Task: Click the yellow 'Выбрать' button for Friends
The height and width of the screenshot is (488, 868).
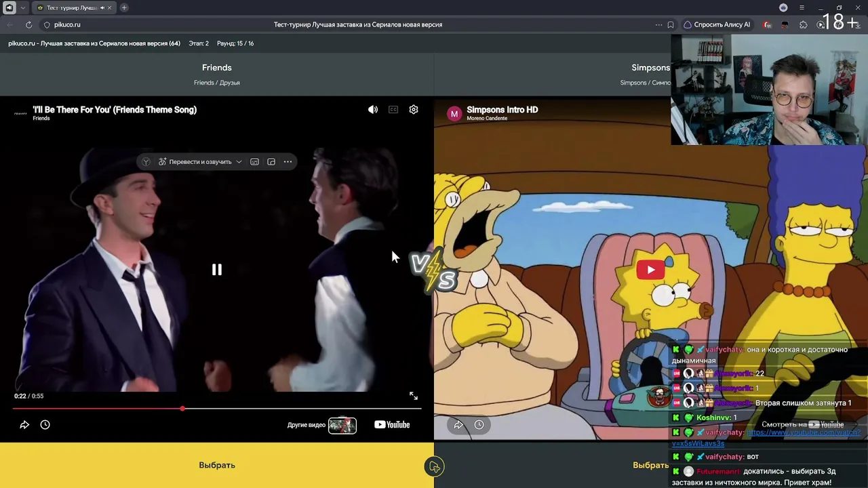Action: pyautogui.click(x=217, y=465)
